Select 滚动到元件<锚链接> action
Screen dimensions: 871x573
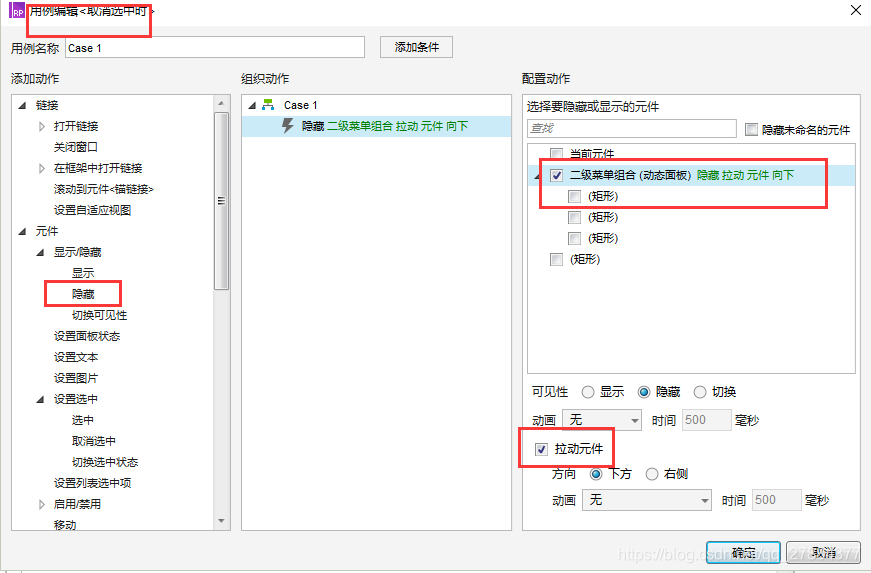(x=103, y=189)
